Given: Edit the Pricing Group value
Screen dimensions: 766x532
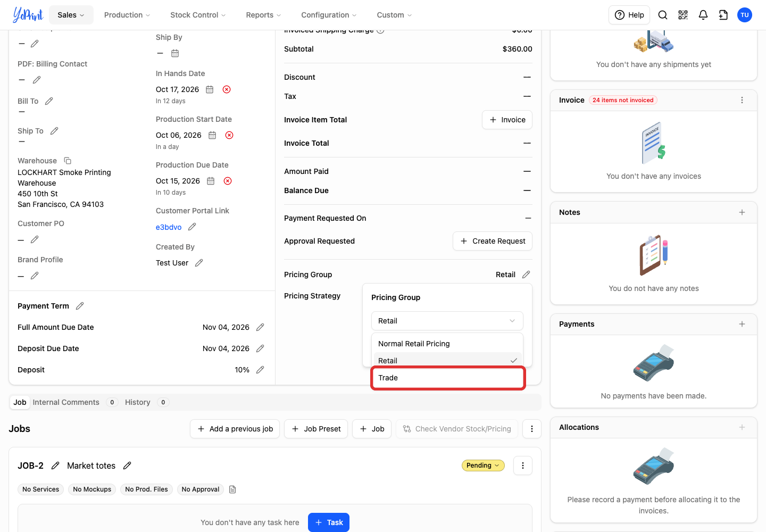Looking at the screenshot, I should tap(526, 275).
